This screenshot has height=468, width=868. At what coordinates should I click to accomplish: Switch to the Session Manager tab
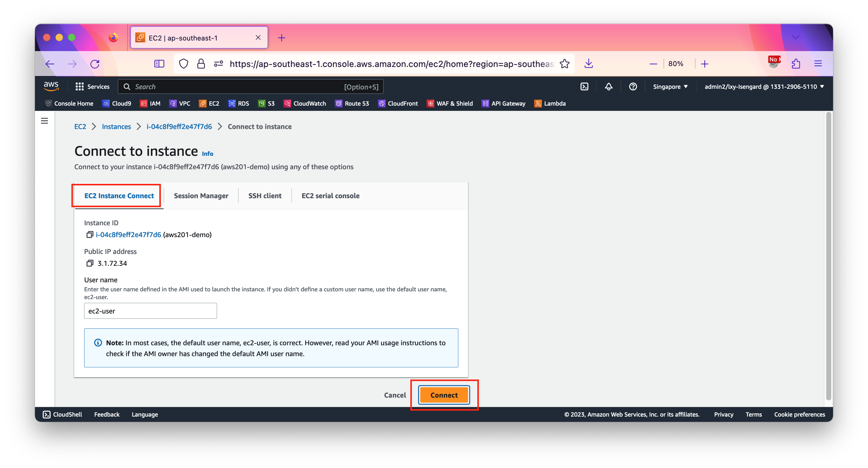(201, 196)
